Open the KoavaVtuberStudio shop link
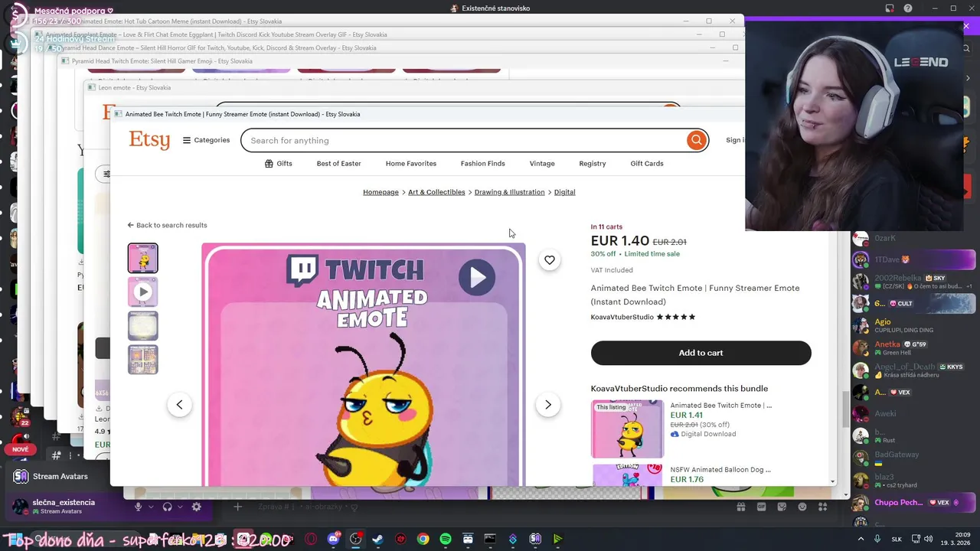 (x=622, y=317)
